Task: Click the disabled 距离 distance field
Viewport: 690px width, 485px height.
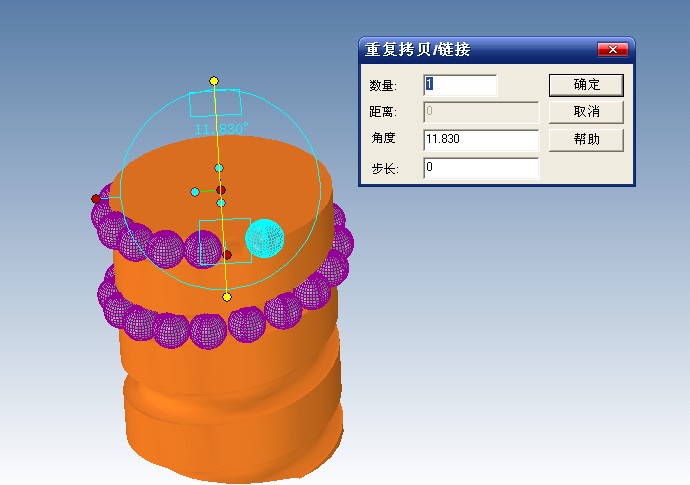Action: point(481,112)
